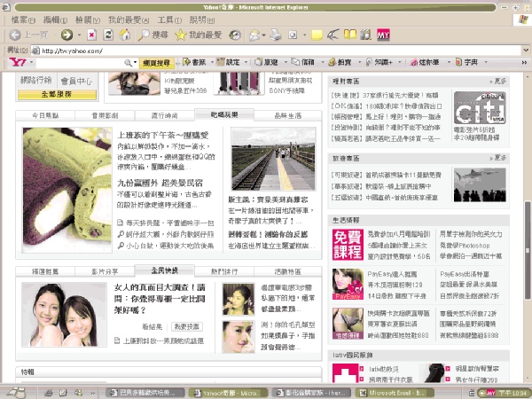Click the yellow note toolbar icon
Image resolution: width=532 pixels, height=399 pixels.
click(317, 35)
